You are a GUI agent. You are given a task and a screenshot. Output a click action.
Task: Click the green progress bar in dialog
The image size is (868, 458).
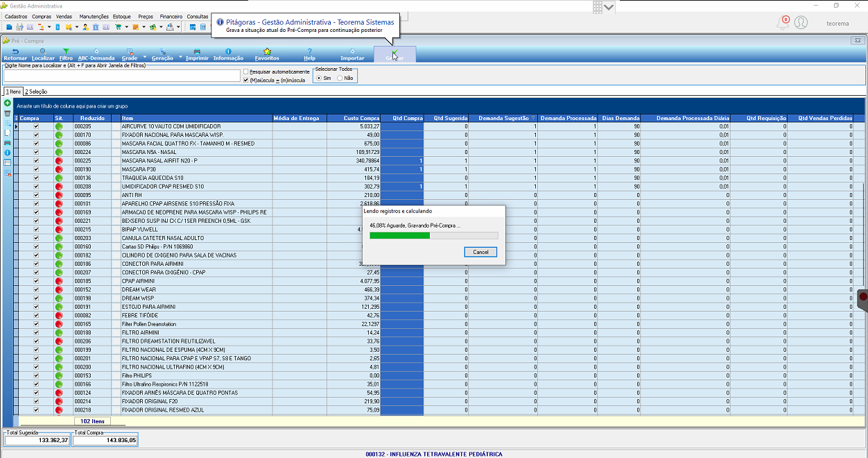click(400, 235)
